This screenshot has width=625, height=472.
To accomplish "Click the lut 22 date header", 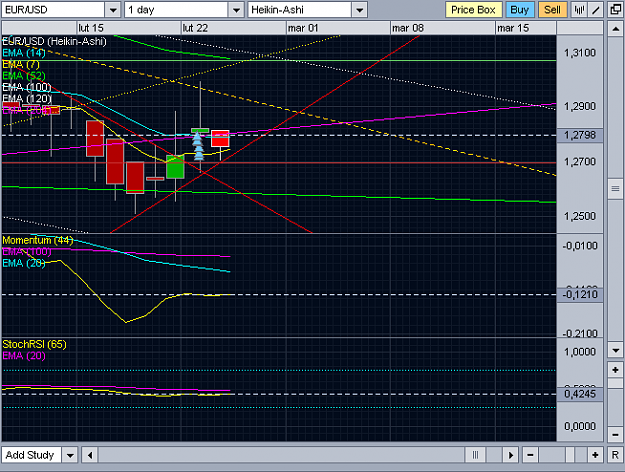I will (x=195, y=28).
